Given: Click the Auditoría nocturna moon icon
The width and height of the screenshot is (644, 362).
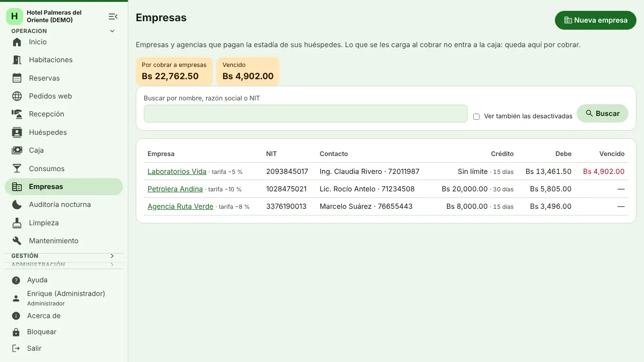Looking at the screenshot, I should coord(17,205).
